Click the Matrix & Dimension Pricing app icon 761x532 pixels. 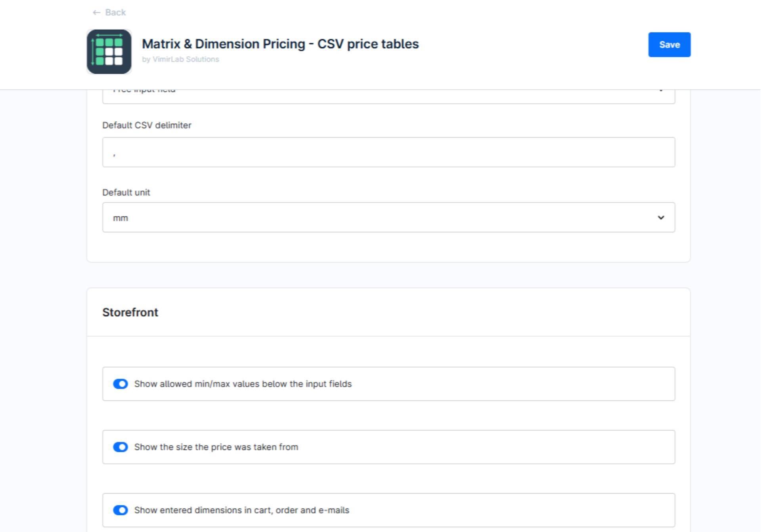click(x=109, y=52)
